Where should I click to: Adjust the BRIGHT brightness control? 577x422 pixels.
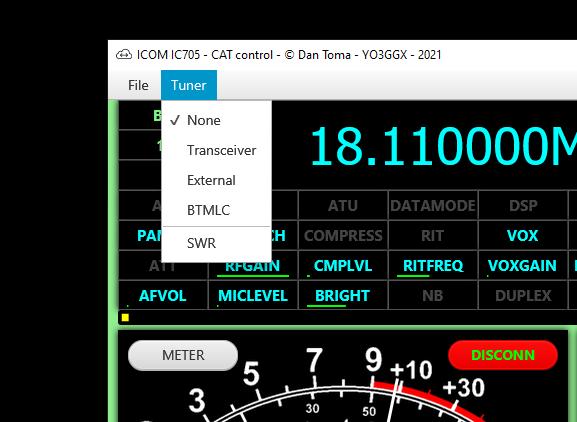tap(343, 295)
